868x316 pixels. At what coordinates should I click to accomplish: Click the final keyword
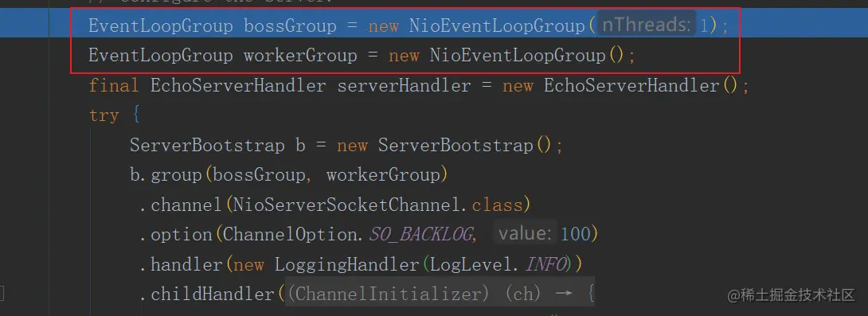pyautogui.click(x=114, y=86)
